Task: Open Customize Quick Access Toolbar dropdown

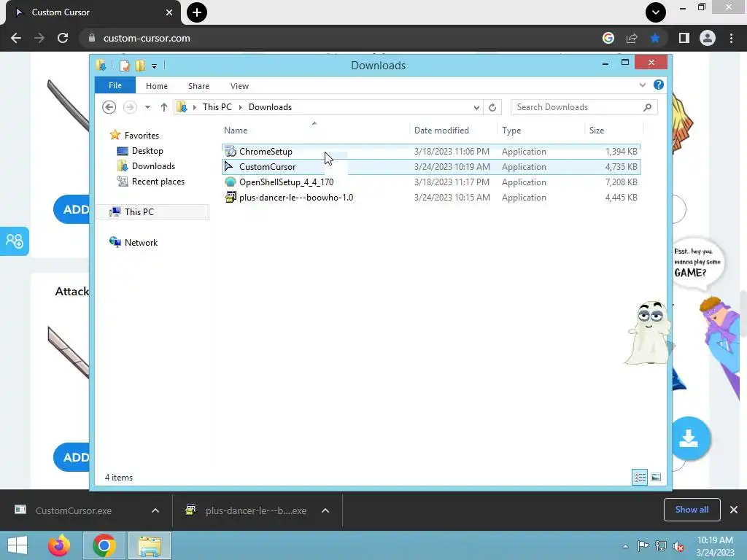Action: click(155, 66)
